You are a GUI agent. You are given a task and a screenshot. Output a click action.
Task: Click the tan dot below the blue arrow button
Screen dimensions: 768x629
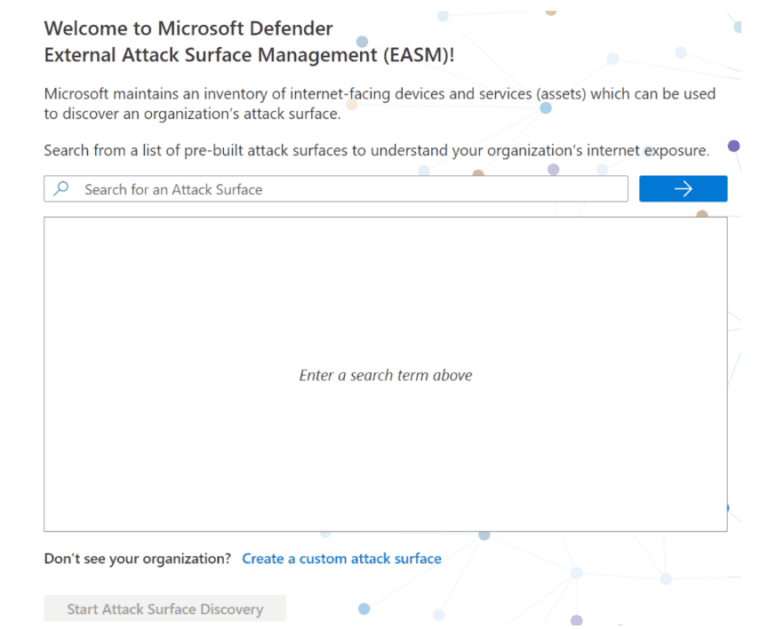pos(702,214)
